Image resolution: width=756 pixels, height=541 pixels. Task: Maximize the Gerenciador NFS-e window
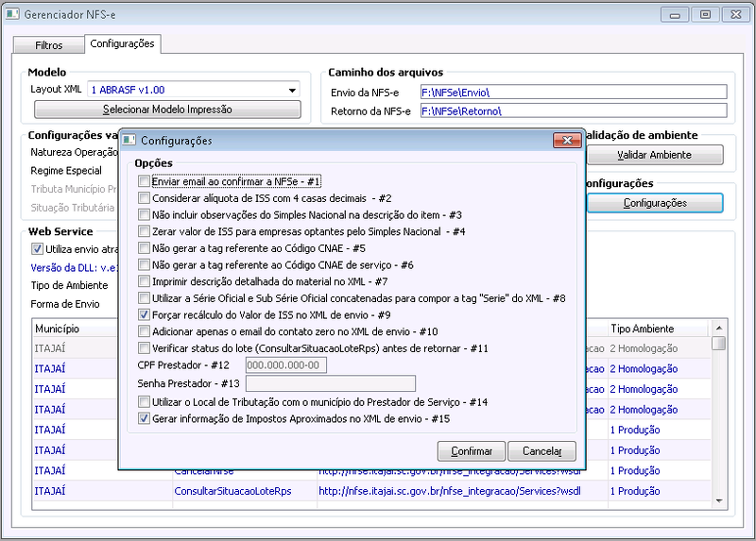705,15
